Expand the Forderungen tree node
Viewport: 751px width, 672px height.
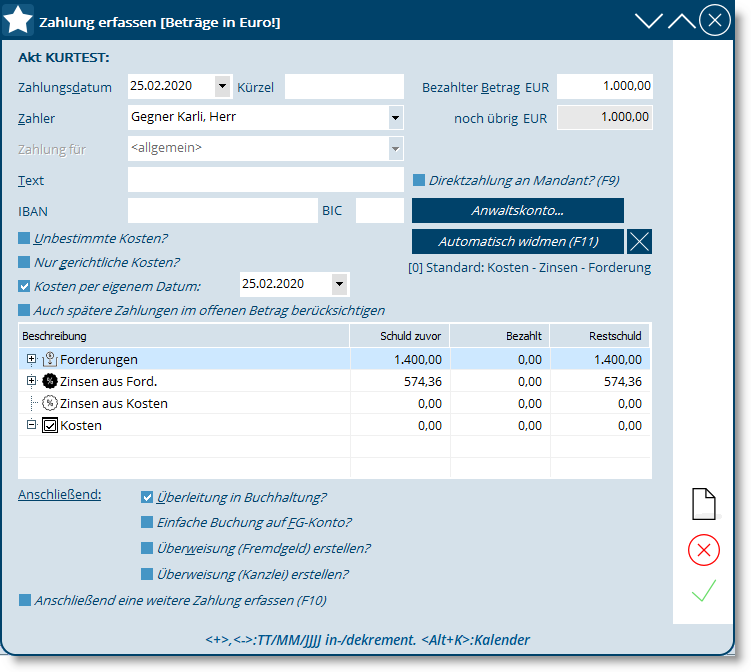pos(32,359)
